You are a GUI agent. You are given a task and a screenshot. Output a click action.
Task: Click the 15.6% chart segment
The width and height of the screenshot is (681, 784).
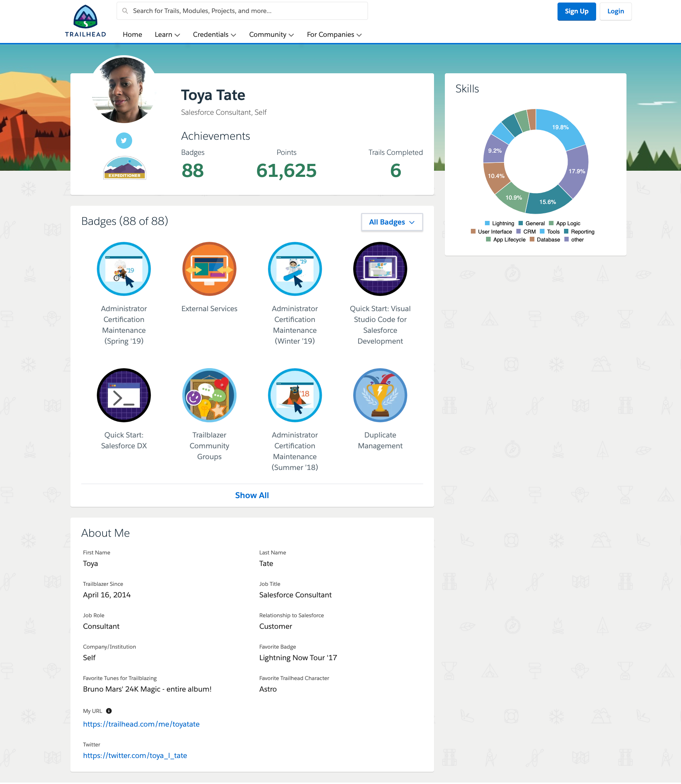click(548, 201)
